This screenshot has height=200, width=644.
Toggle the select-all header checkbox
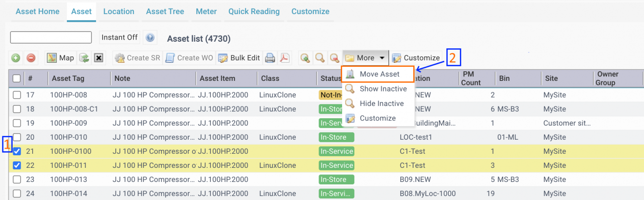17,78
